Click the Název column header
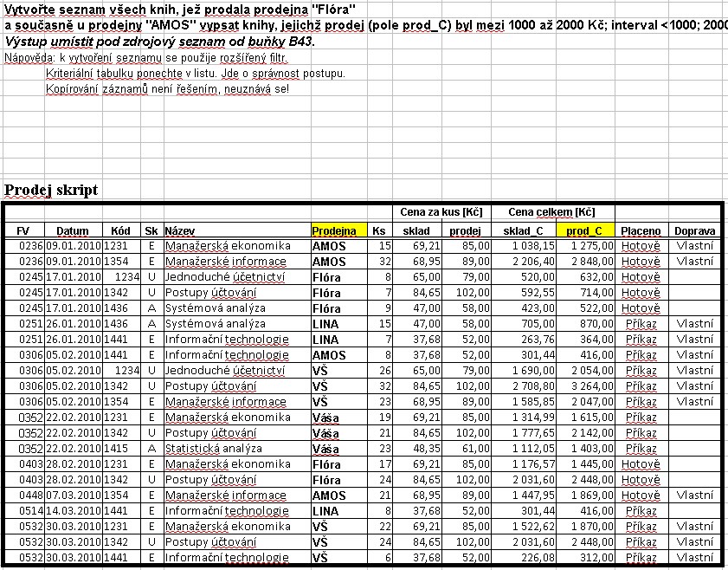The image size is (728, 570). 237,231
